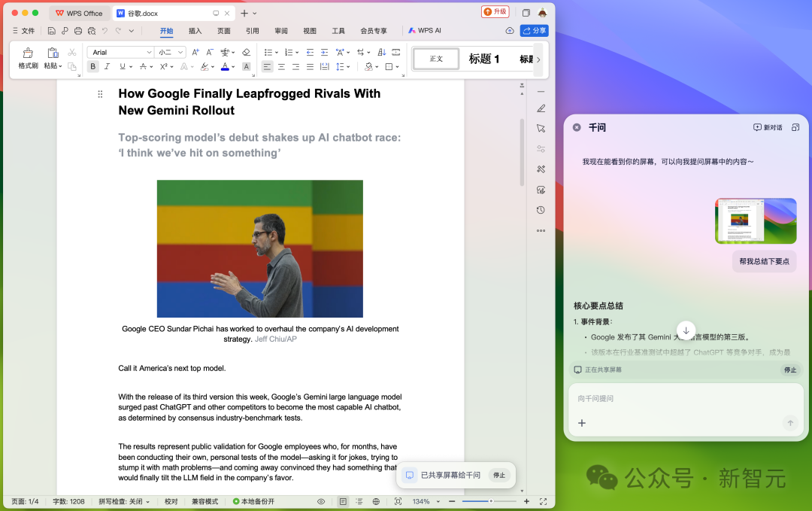The height and width of the screenshot is (511, 812).
Task: Select the pen tool in right sidebar
Action: click(x=541, y=108)
